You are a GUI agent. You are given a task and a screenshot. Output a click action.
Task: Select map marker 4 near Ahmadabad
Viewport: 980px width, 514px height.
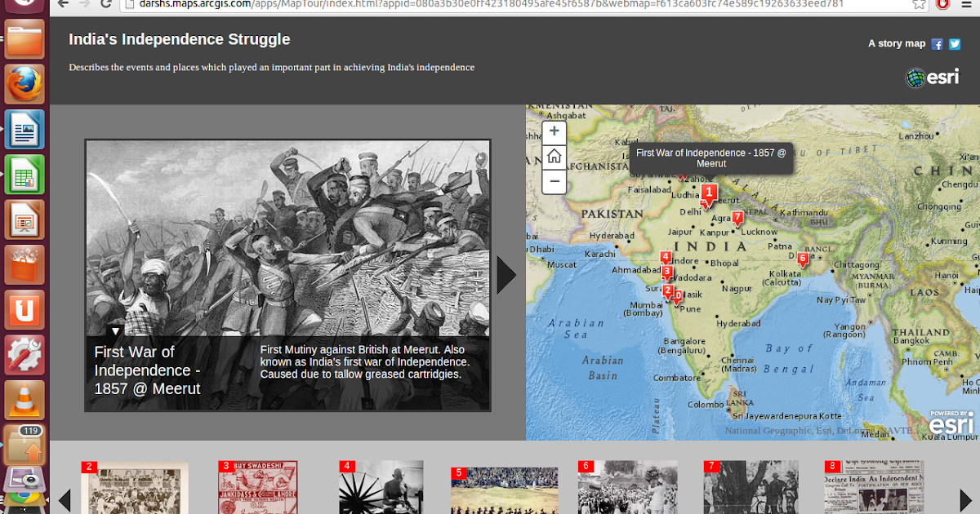(666, 258)
